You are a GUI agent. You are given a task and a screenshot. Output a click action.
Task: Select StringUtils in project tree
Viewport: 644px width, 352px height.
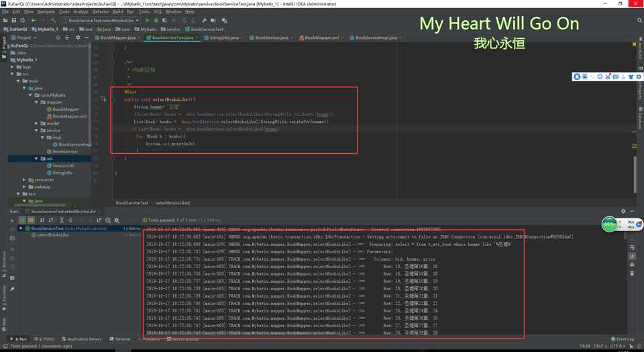tap(60, 173)
